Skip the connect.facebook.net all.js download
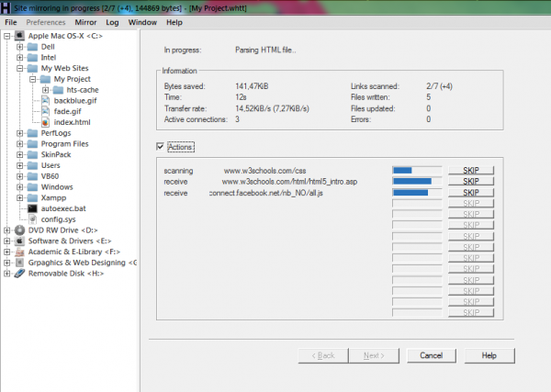 point(471,193)
